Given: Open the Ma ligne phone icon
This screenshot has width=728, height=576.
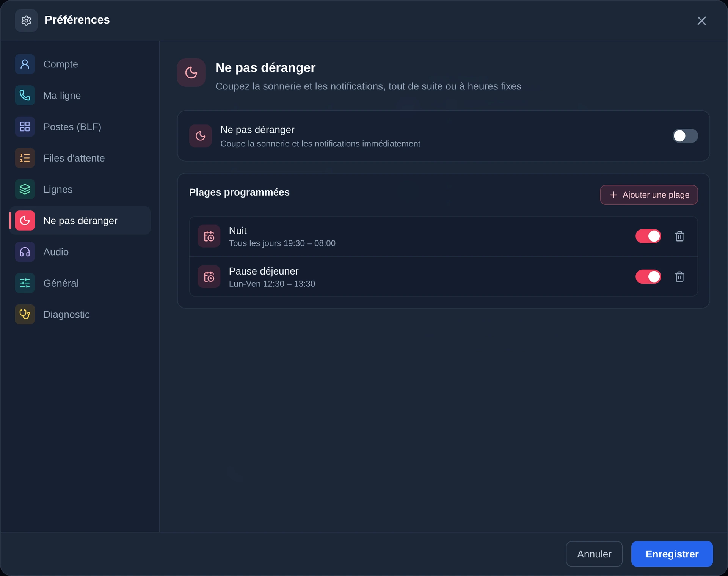Looking at the screenshot, I should click(25, 95).
